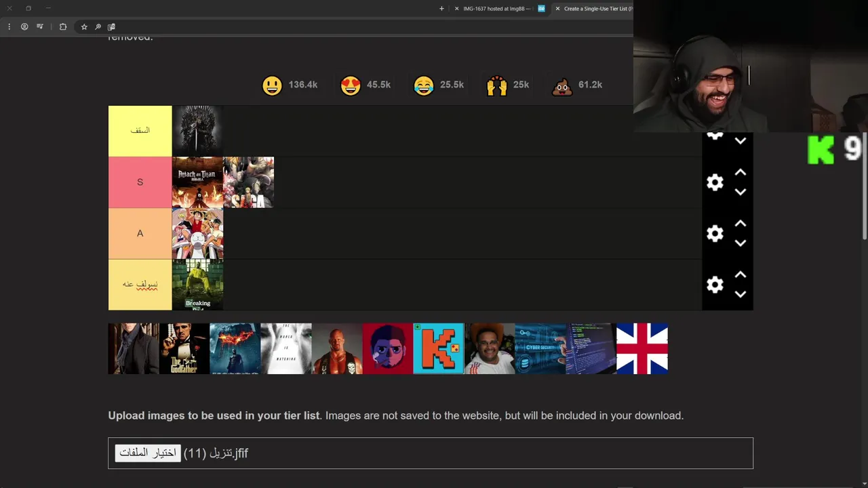The image size is (868, 488).
Task: Pick the man in dark coat thumbnail
Action: (x=134, y=348)
